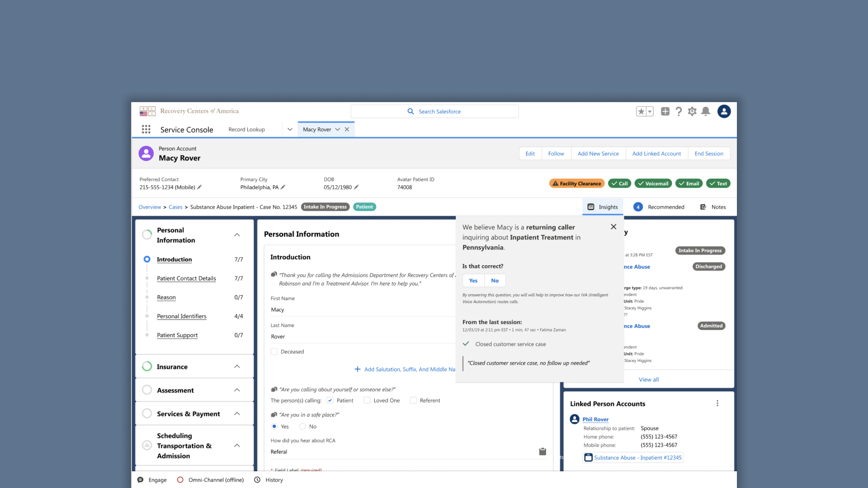Click the Follow button
The height and width of the screenshot is (488, 868).
click(556, 154)
